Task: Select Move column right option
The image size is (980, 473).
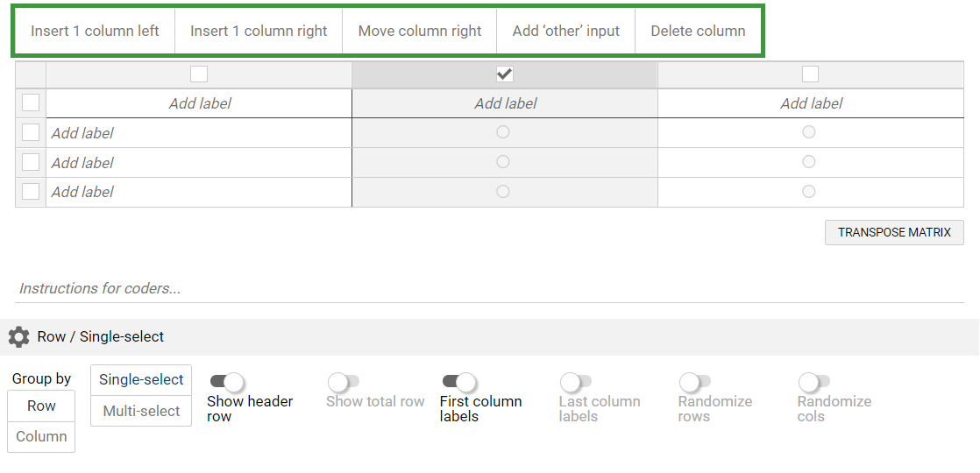Action: point(420,32)
